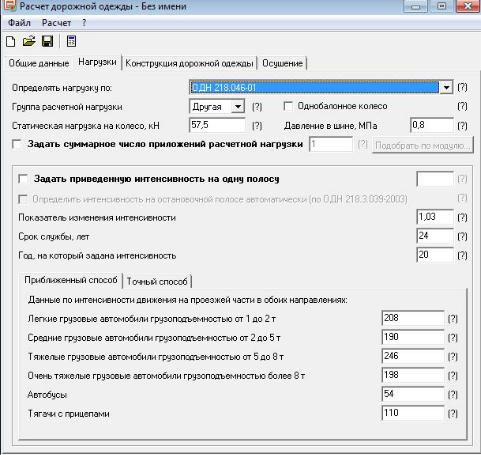This screenshot has height=455, width=481.
Task: Open Группа расчетной нагрузки dropdown
Action: (238, 107)
